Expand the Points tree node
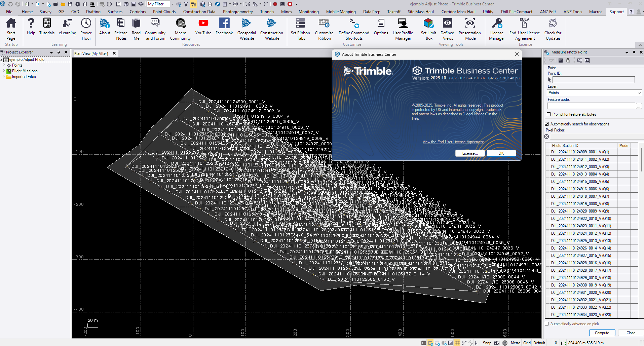 tap(4, 65)
